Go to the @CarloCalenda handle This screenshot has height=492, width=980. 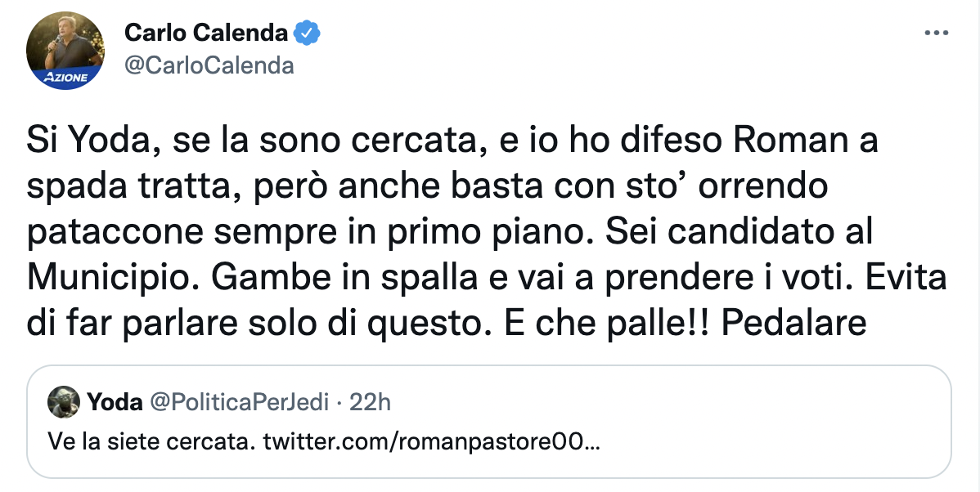click(209, 65)
